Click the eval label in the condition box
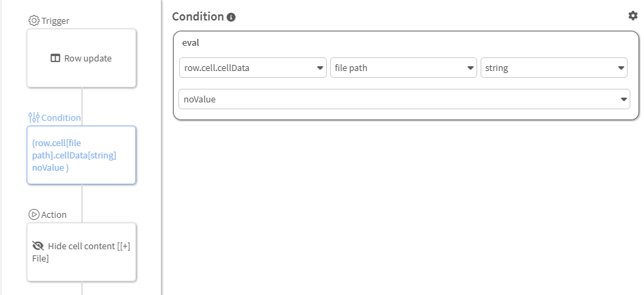 pyautogui.click(x=190, y=42)
